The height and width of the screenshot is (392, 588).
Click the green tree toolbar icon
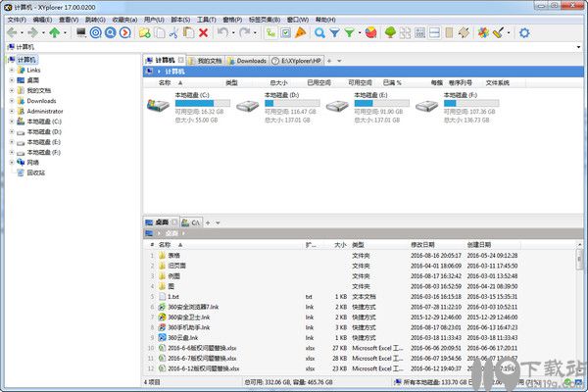pyautogui.click(x=390, y=33)
